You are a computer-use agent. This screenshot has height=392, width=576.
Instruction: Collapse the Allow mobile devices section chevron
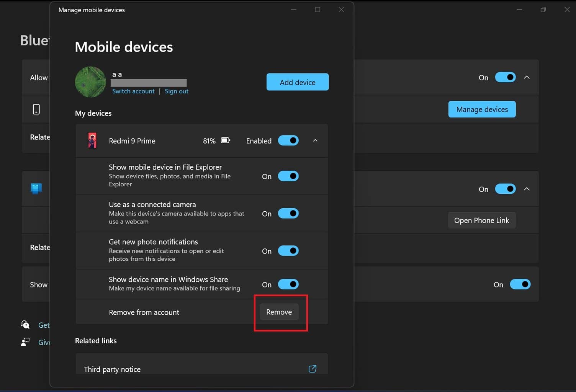pyautogui.click(x=527, y=77)
